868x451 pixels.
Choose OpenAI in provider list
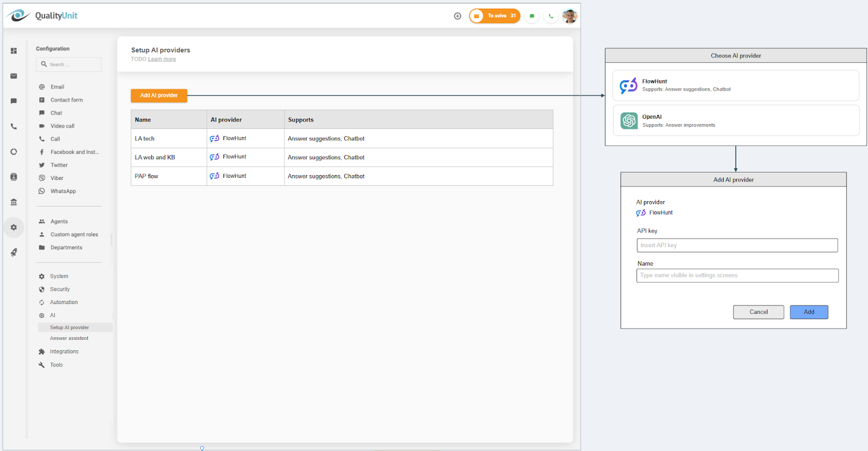[736, 120]
